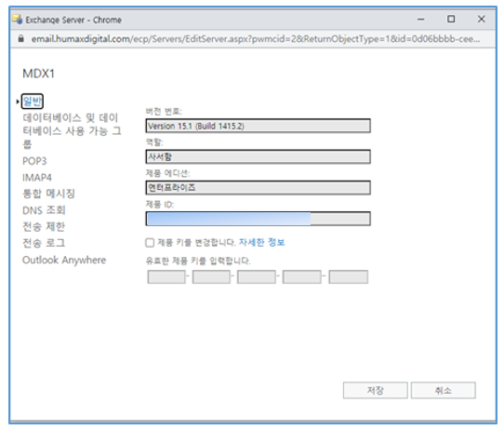Viewport: 504px width, 430px height.
Task: Go to the 전송 로그 tab
Action: (44, 243)
